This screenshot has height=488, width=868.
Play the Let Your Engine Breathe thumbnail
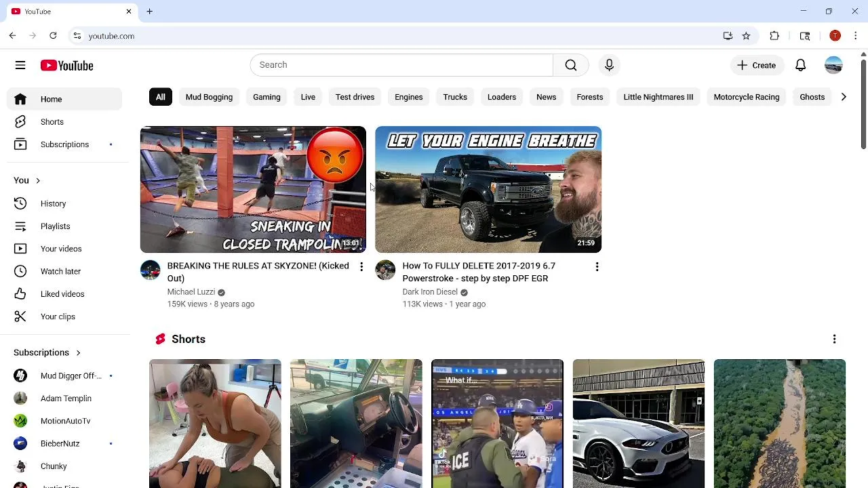tap(488, 190)
